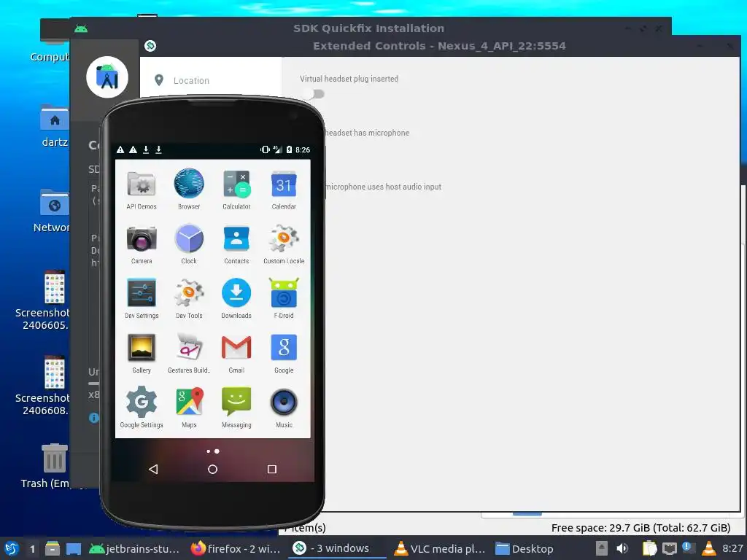Launch the Camera app
Image resolution: width=747 pixels, height=560 pixels.
pos(142,244)
